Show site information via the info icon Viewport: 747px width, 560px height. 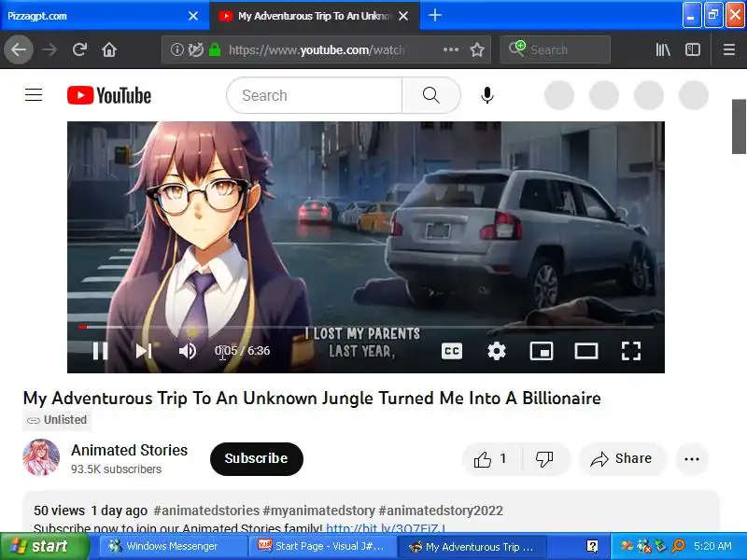pyautogui.click(x=176, y=49)
